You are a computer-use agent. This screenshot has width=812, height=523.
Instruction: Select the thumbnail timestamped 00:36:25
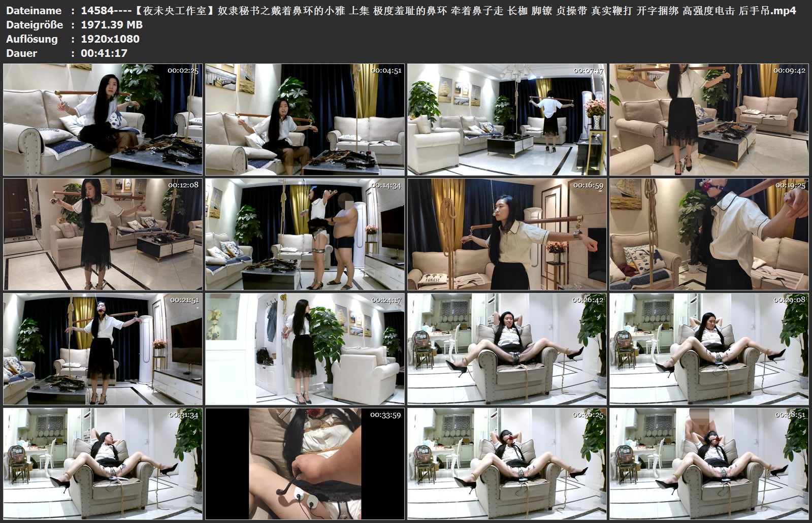coord(507,464)
